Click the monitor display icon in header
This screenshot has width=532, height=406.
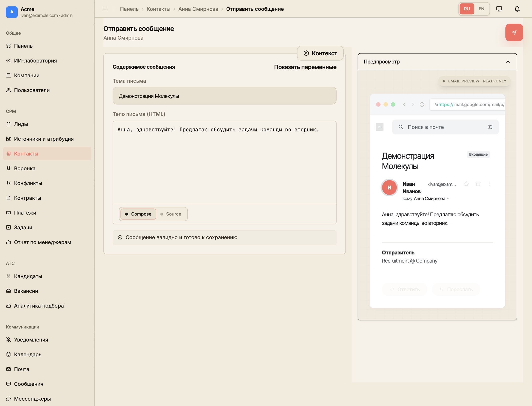(499, 9)
